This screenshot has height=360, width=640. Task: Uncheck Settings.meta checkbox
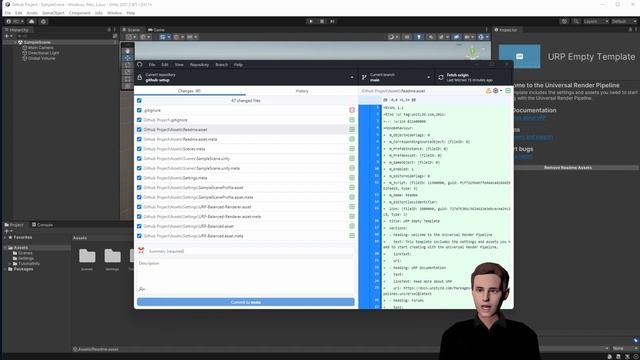pos(139,178)
